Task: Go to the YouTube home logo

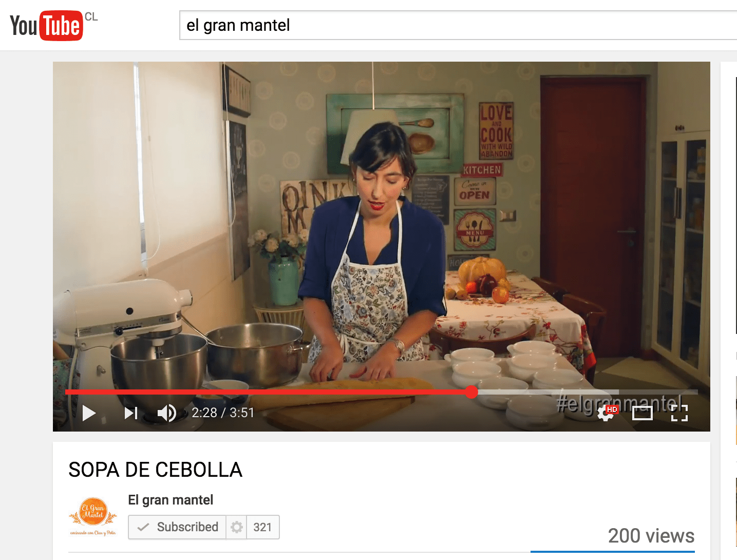Action: click(x=47, y=25)
